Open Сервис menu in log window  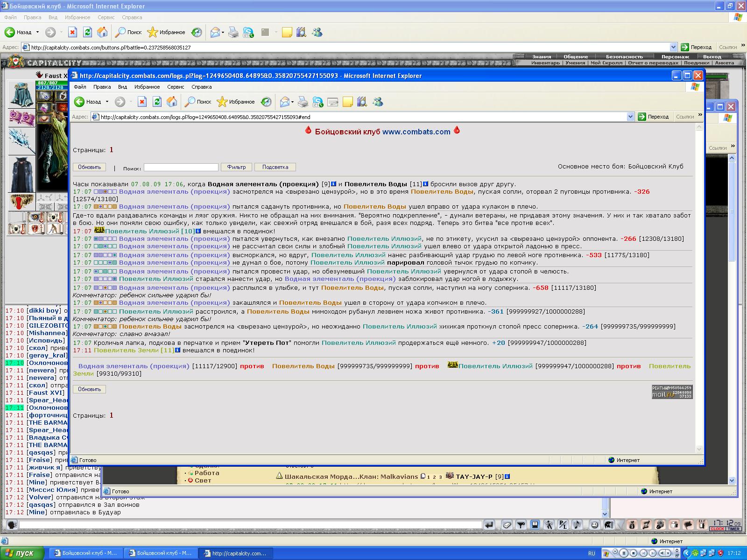176,87
